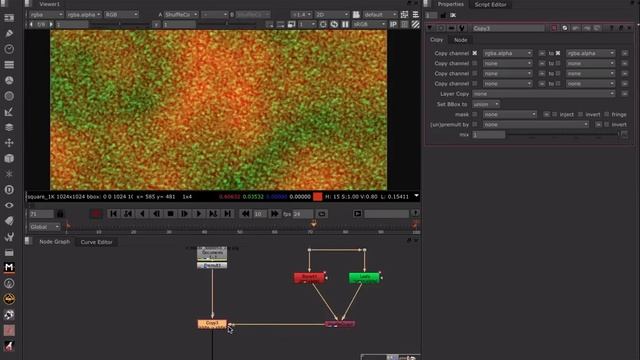Click the fps value field

coord(303,213)
